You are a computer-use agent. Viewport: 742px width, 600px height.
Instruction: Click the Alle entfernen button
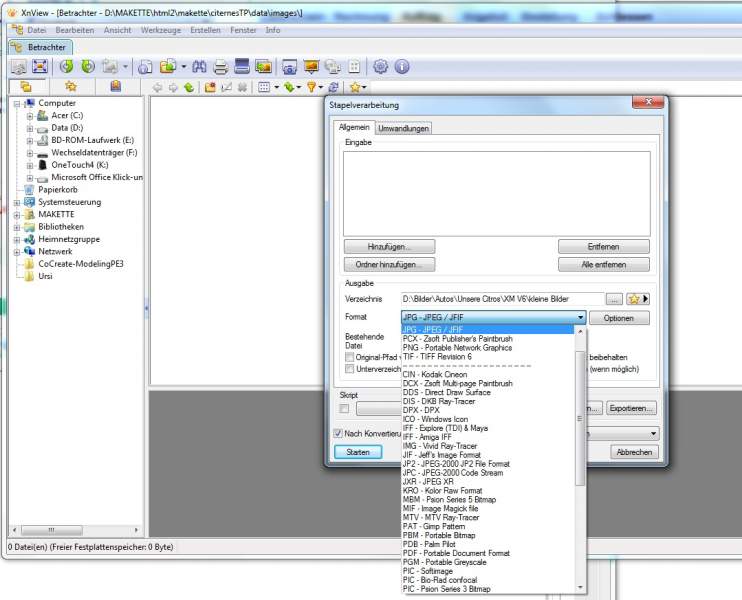point(604,265)
